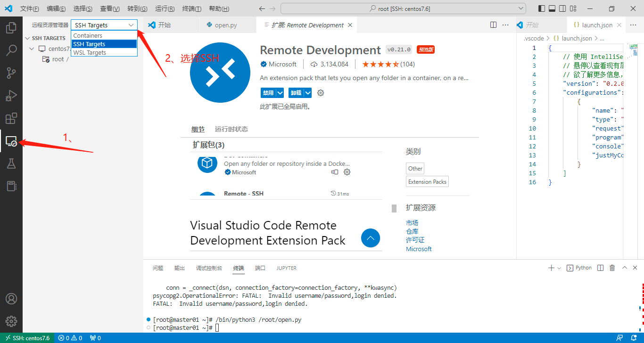The height and width of the screenshot is (343, 644).
Task: Open the SSH Targets remote explorer dropdown
Action: (x=104, y=25)
